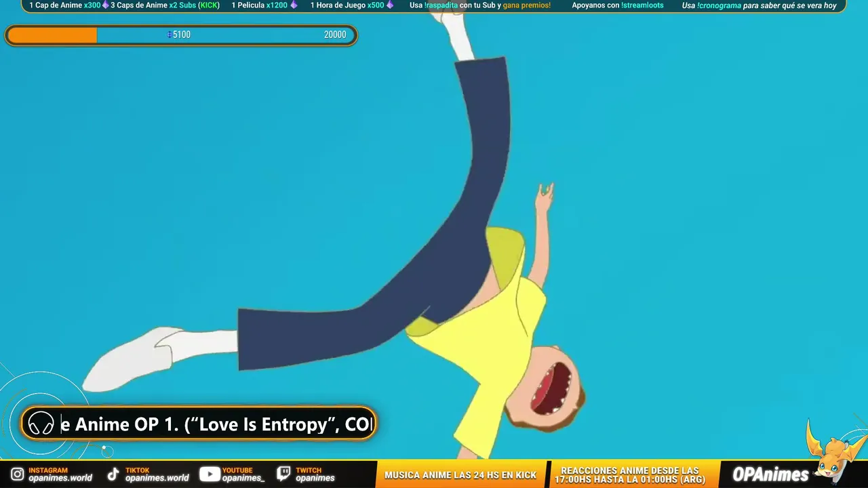The height and width of the screenshot is (488, 868).
Task: Click the YouTube logo icon
Action: pyautogui.click(x=210, y=474)
